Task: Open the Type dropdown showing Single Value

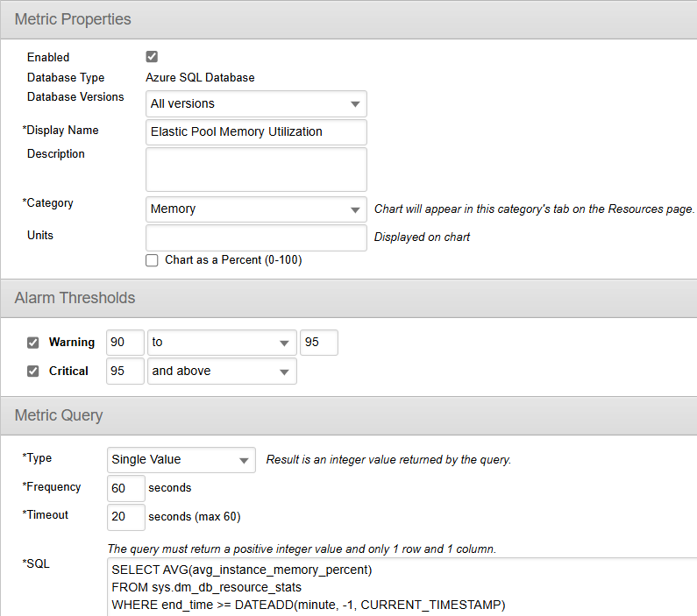Action: click(x=181, y=460)
